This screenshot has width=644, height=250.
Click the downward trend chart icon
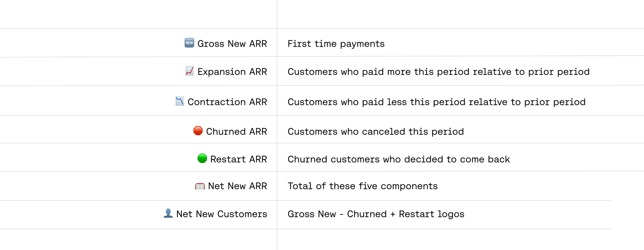(x=179, y=101)
